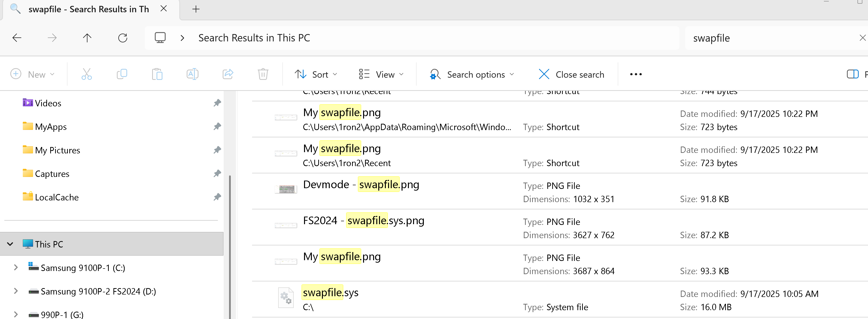The width and height of the screenshot is (868, 319).
Task: Click the Delete trash icon
Action: click(x=263, y=74)
